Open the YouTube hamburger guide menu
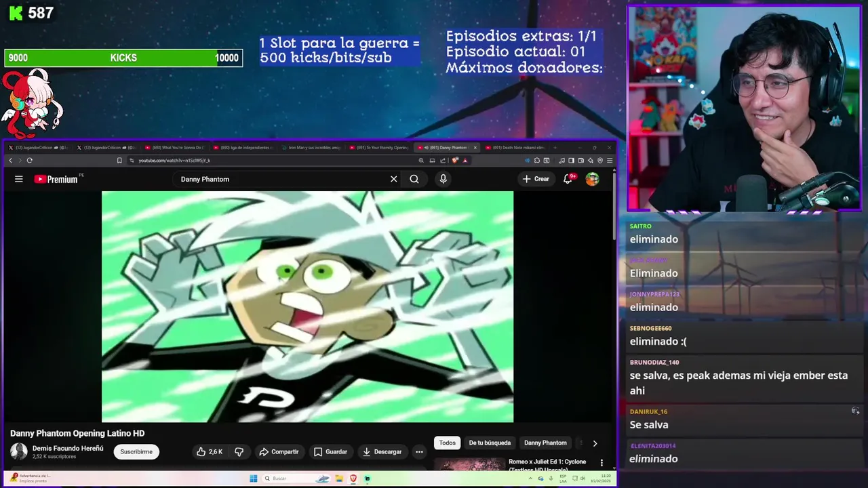 click(x=19, y=179)
